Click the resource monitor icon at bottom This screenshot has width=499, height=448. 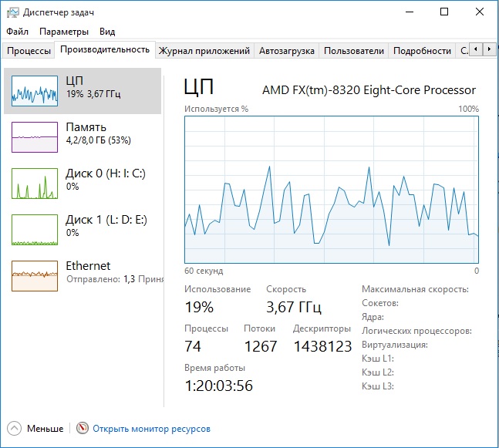(x=83, y=429)
